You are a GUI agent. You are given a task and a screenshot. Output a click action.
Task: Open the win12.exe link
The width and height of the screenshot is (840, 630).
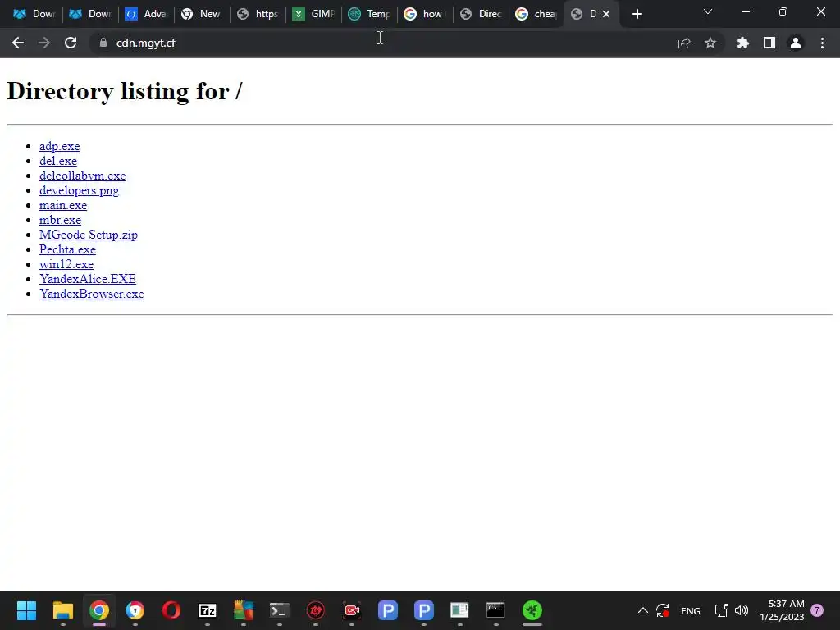[x=66, y=264]
